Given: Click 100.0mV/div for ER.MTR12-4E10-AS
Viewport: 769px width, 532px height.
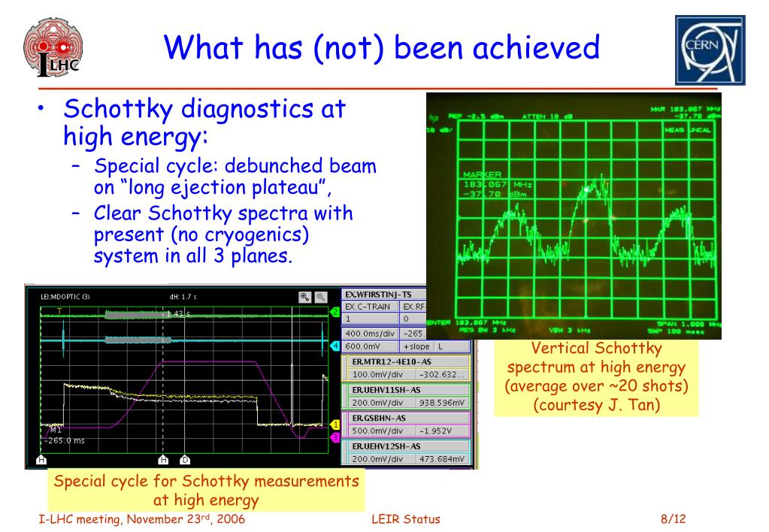Looking at the screenshot, I should (x=383, y=375).
